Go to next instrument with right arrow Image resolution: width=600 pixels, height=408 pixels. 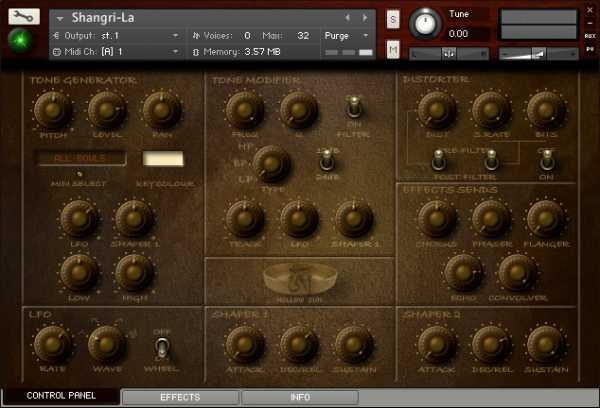pos(365,18)
